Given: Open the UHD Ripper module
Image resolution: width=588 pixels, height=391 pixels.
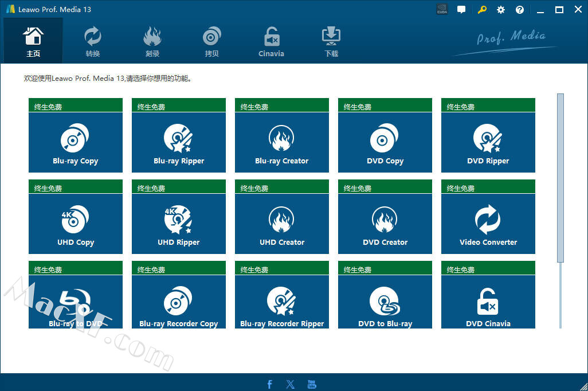Looking at the screenshot, I should [x=179, y=224].
